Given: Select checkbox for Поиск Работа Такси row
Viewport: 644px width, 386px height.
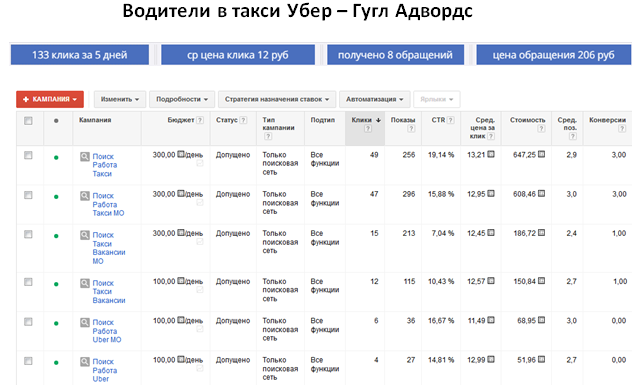Looking at the screenshot, I should point(28,155).
